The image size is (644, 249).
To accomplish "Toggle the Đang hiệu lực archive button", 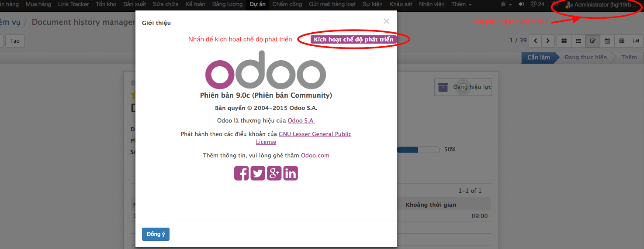I will (x=463, y=87).
